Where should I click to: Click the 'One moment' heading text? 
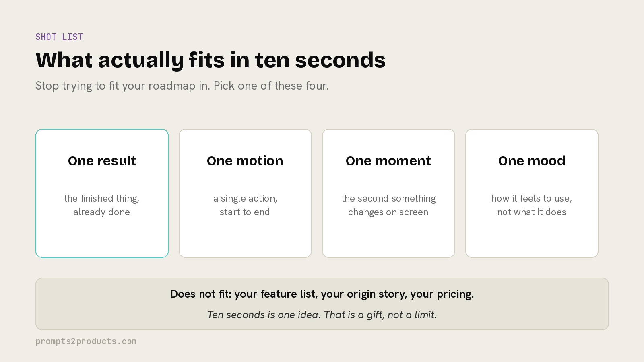click(x=388, y=161)
